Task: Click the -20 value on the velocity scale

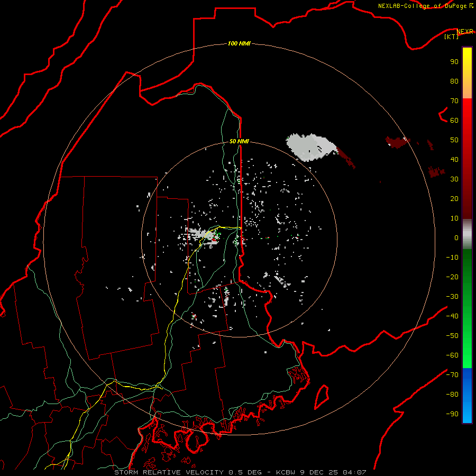Action: (x=452, y=277)
